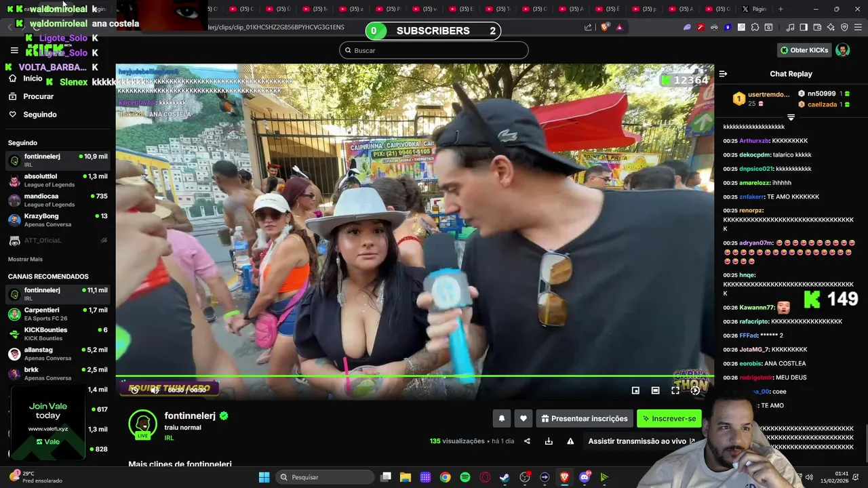Click the notification bell for fontinnelerj
Screen dimensions: 868x488
point(502,419)
